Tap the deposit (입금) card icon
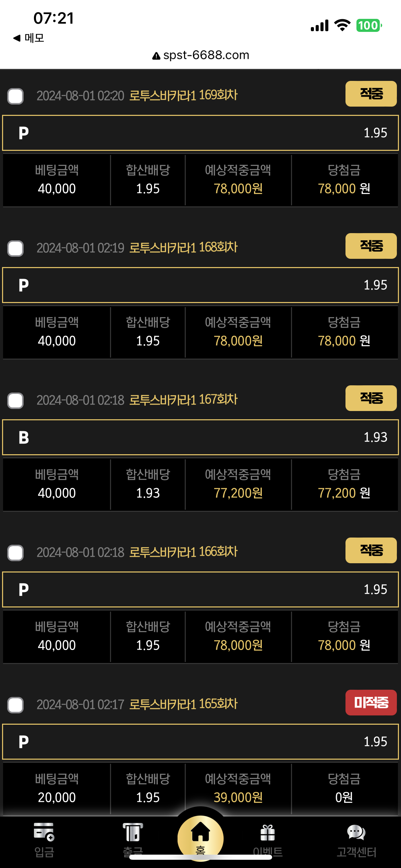 point(44,832)
